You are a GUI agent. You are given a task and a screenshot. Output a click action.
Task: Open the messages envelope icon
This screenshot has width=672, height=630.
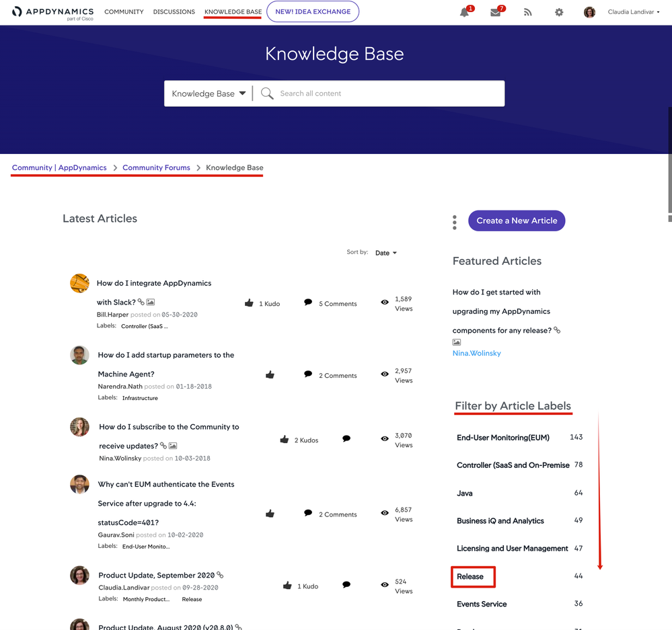point(496,12)
